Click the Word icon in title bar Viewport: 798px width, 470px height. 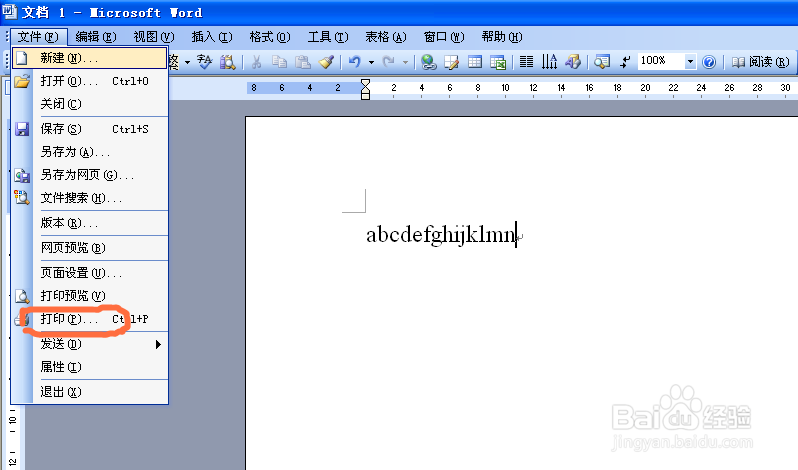coord(10,11)
